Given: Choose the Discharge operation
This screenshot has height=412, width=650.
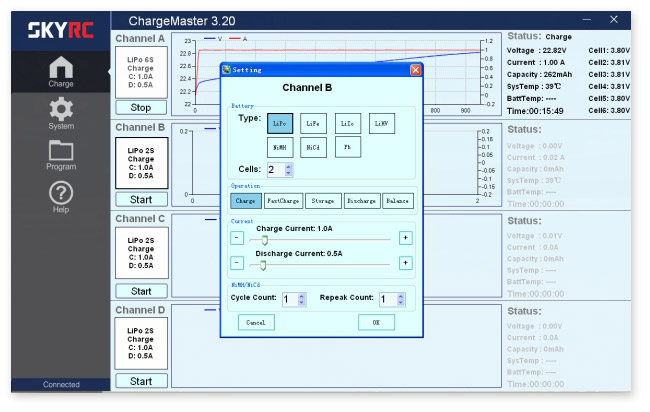Looking at the screenshot, I should click(x=361, y=201).
